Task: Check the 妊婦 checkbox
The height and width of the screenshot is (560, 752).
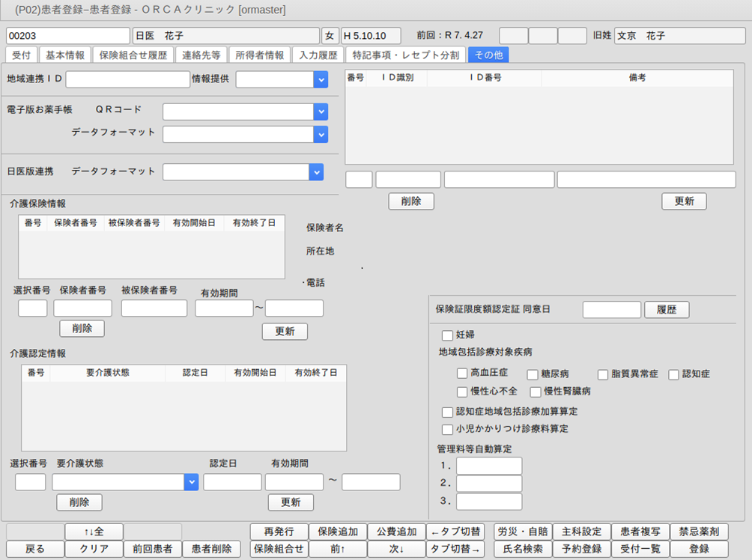Action: click(x=448, y=335)
